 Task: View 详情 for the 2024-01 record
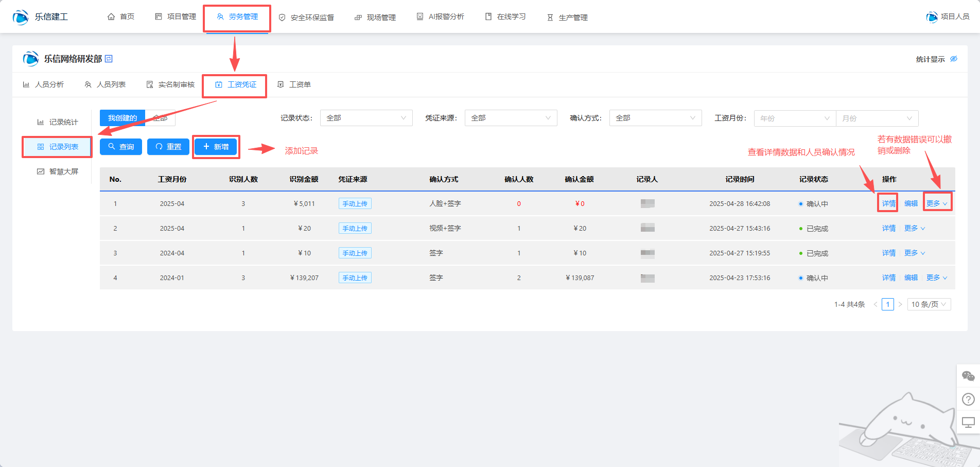tap(888, 278)
